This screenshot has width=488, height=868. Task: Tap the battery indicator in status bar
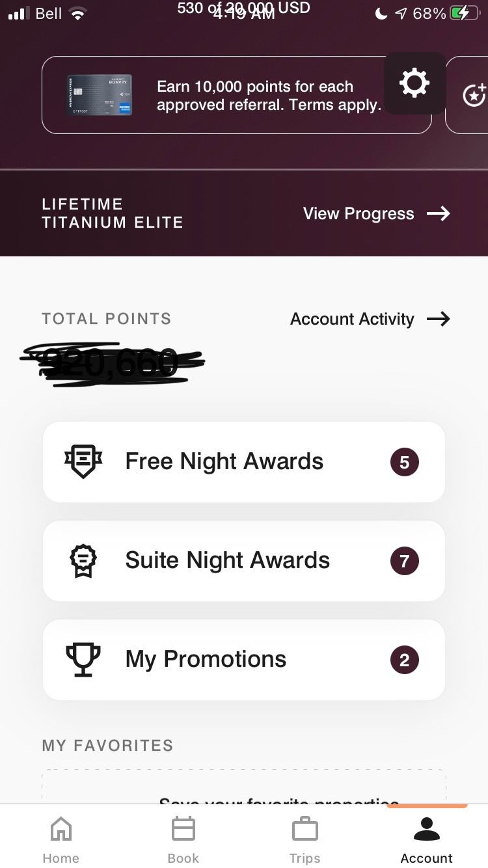point(465,13)
